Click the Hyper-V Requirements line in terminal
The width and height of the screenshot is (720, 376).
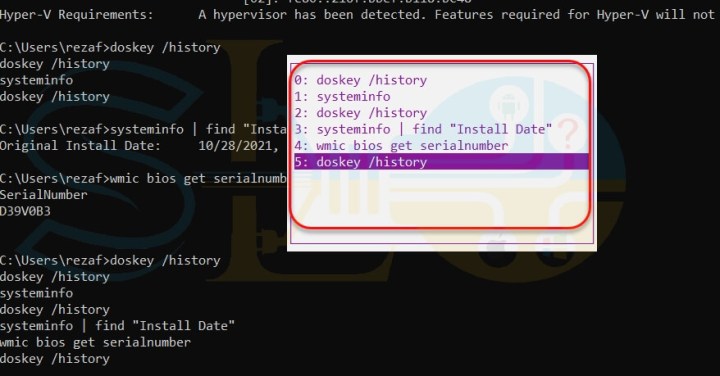tap(357, 15)
